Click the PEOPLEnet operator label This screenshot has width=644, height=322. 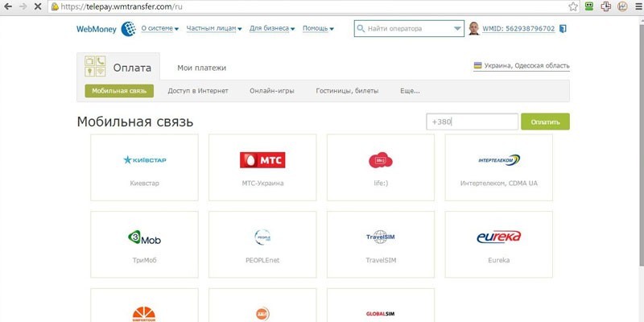pyautogui.click(x=262, y=260)
